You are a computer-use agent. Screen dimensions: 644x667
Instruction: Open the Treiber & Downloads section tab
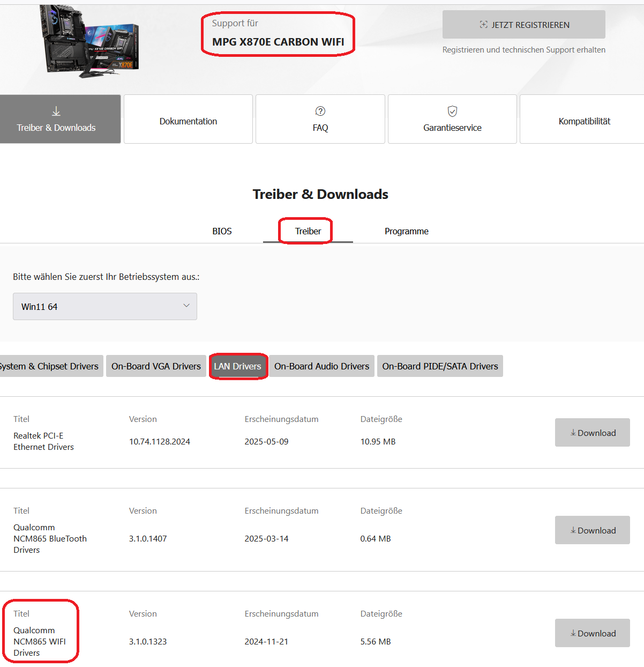61,119
